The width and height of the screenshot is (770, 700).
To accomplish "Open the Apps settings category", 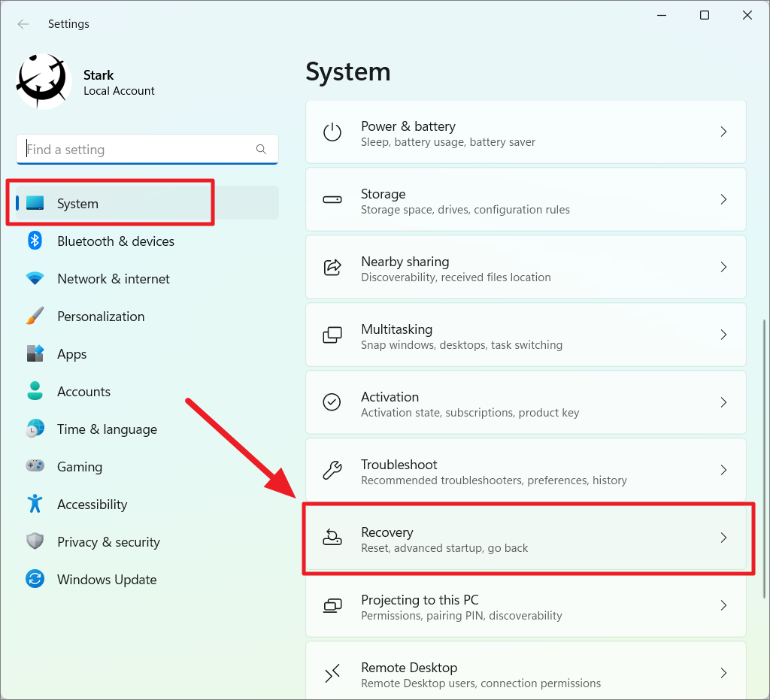I will pyautogui.click(x=72, y=354).
